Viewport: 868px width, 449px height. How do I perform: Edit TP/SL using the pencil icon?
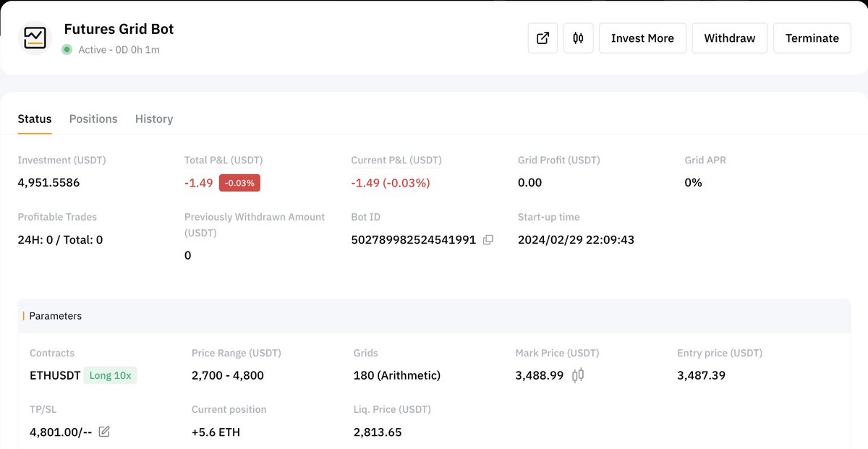tap(103, 432)
